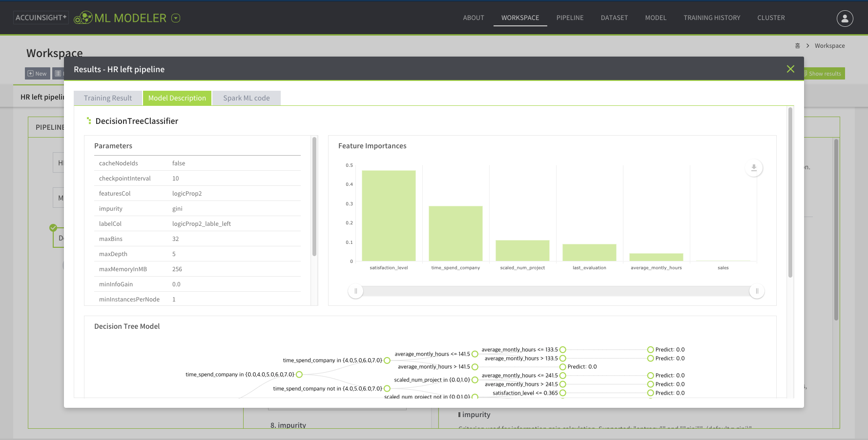Click the Parameters panel scrollbar

(314, 197)
